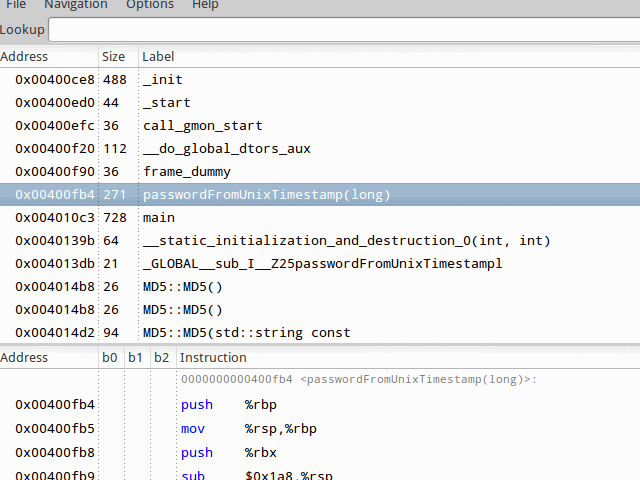Open the Options menu

click(x=150, y=4)
